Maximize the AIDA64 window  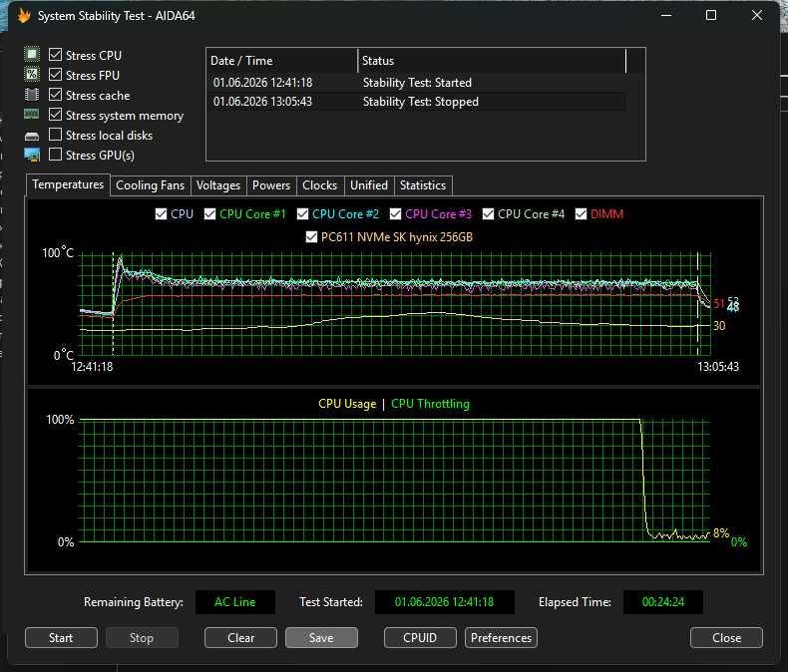coord(711,16)
